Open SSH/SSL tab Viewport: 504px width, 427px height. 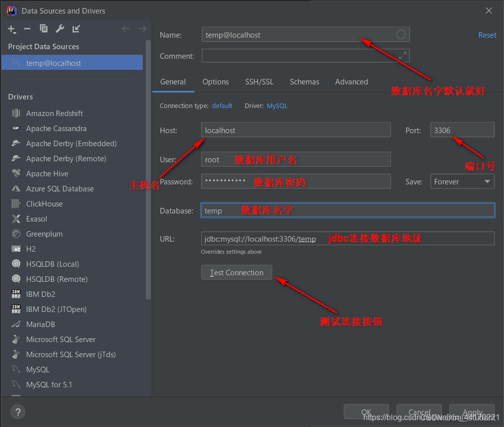click(259, 82)
